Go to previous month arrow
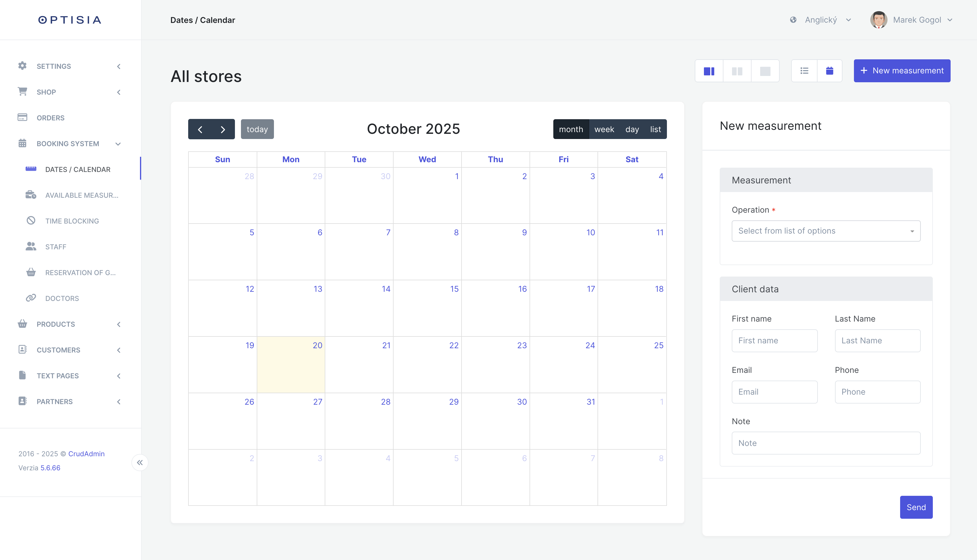Viewport: 977px width, 560px height. point(200,129)
